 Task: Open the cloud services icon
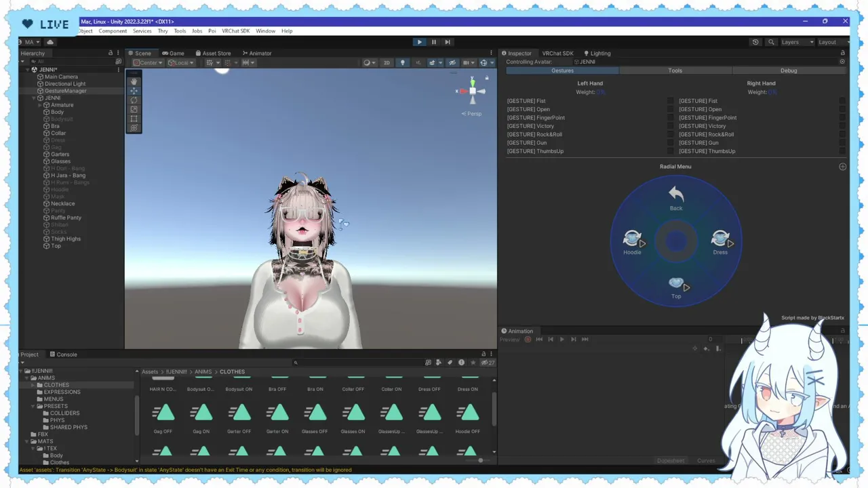coord(50,42)
